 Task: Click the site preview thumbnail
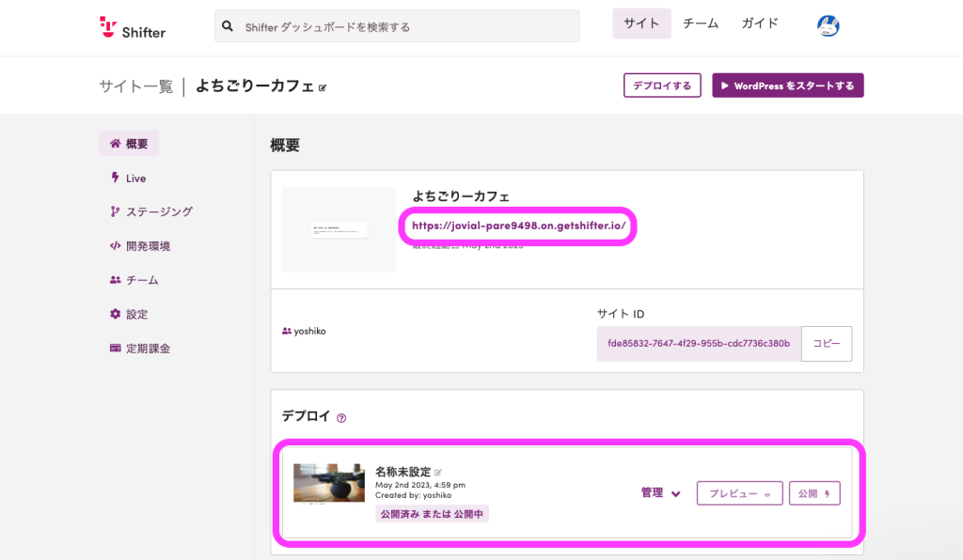coord(339,229)
